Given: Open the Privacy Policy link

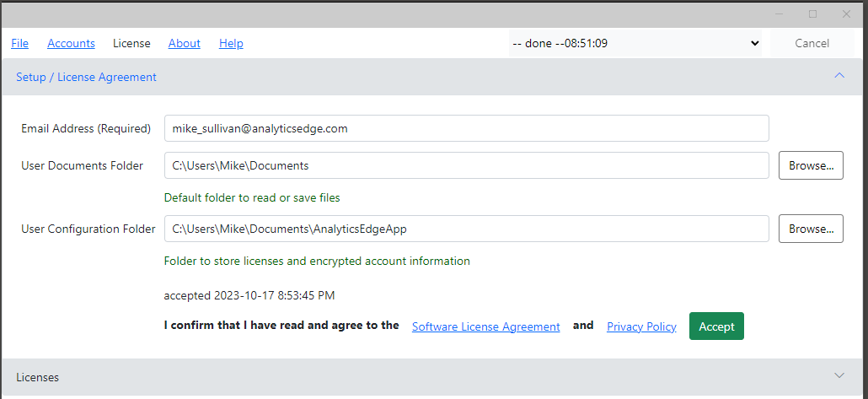Looking at the screenshot, I should pos(641,327).
